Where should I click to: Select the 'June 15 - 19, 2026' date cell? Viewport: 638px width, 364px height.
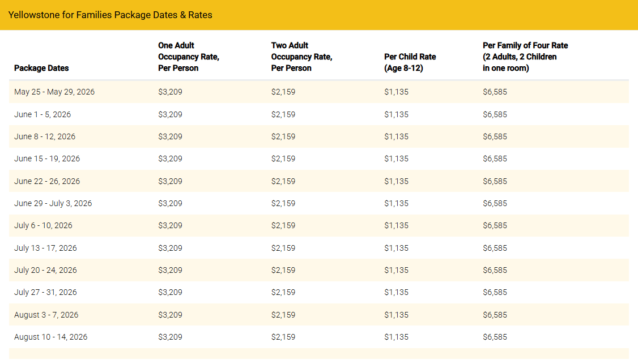(47, 159)
